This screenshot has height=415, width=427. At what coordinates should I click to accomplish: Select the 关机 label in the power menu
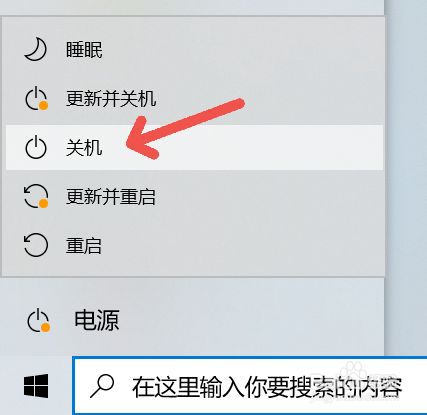84,148
